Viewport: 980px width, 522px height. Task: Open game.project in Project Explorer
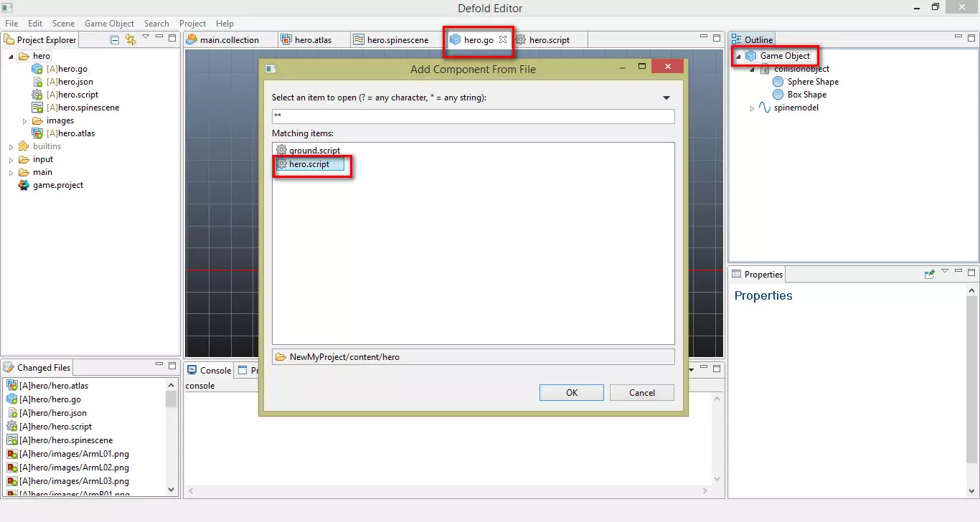[x=57, y=185]
